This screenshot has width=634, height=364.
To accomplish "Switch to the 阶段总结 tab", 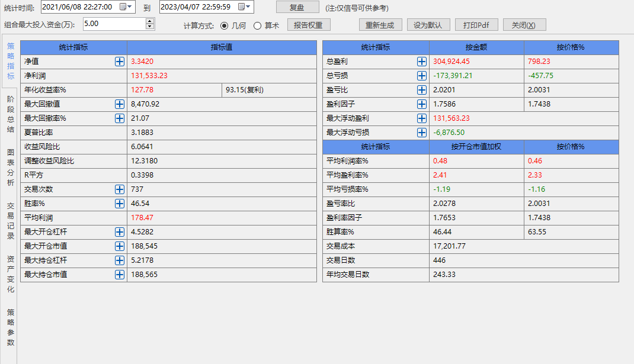I will (x=11, y=114).
